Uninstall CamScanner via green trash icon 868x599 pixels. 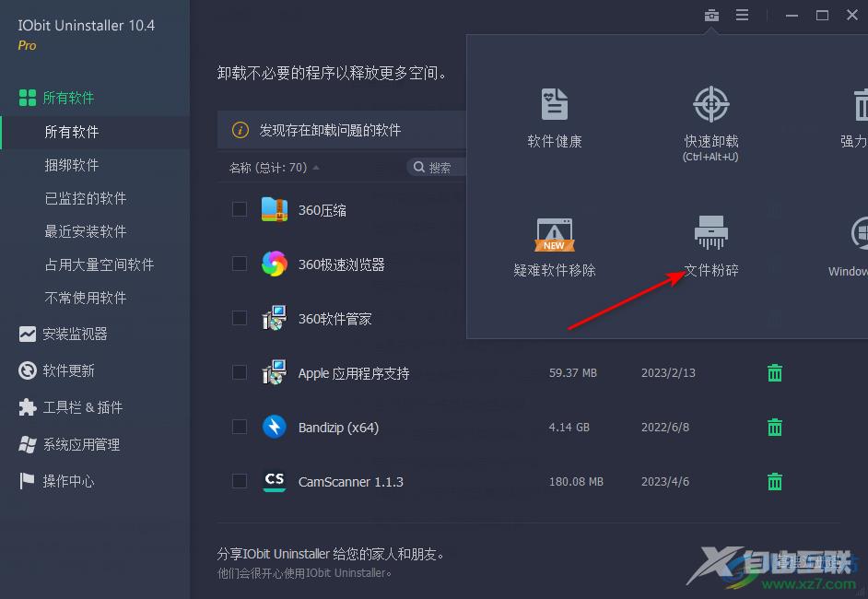(x=774, y=481)
